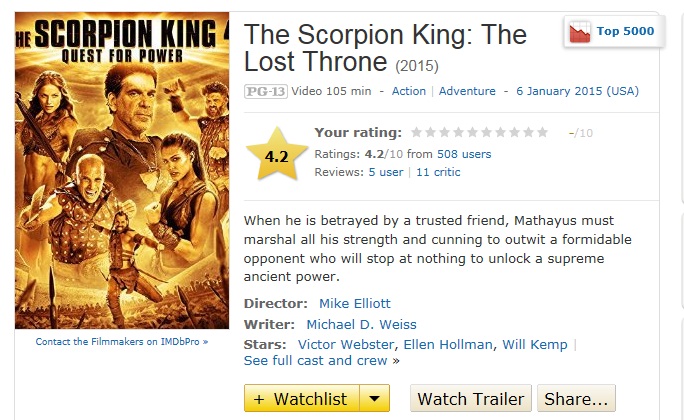The height and width of the screenshot is (420, 684).
Task: Click the yellow 4.2 rating star
Action: pyautogui.click(x=276, y=156)
